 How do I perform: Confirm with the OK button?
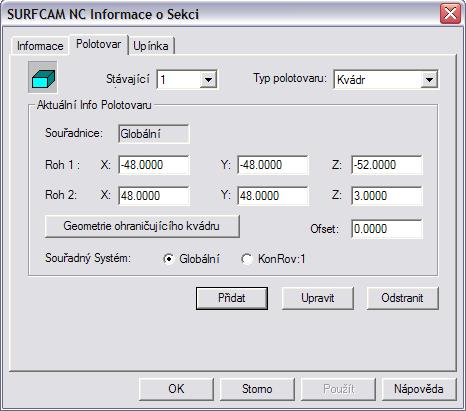176,389
